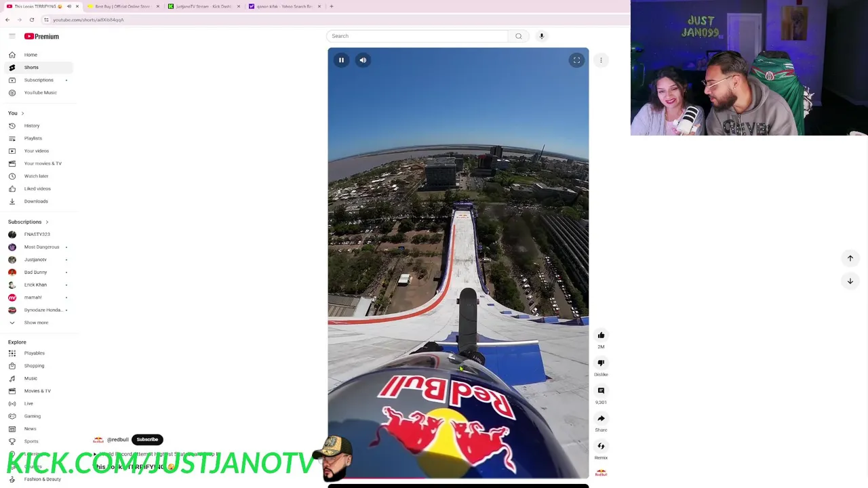The image size is (868, 488).
Task: Open Watch later list
Action: click(x=37, y=176)
